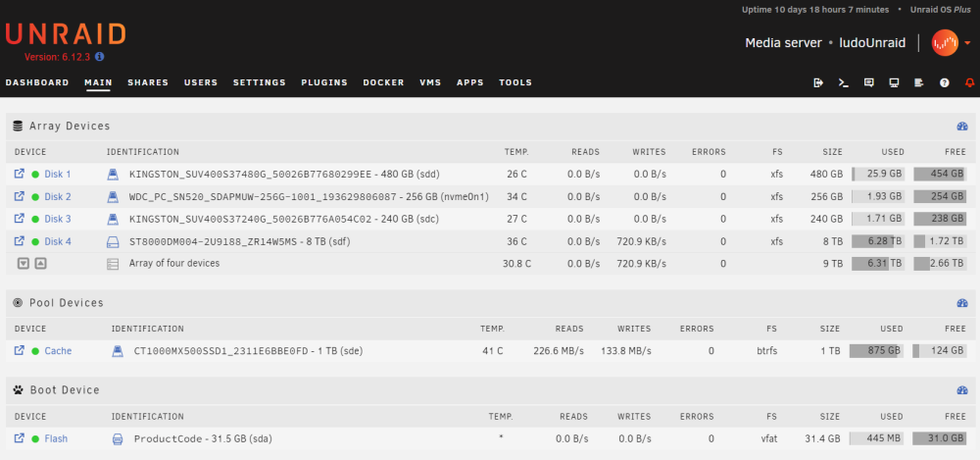The height and width of the screenshot is (460, 980).
Task: Click Disk 3 green status indicator
Action: 35,219
